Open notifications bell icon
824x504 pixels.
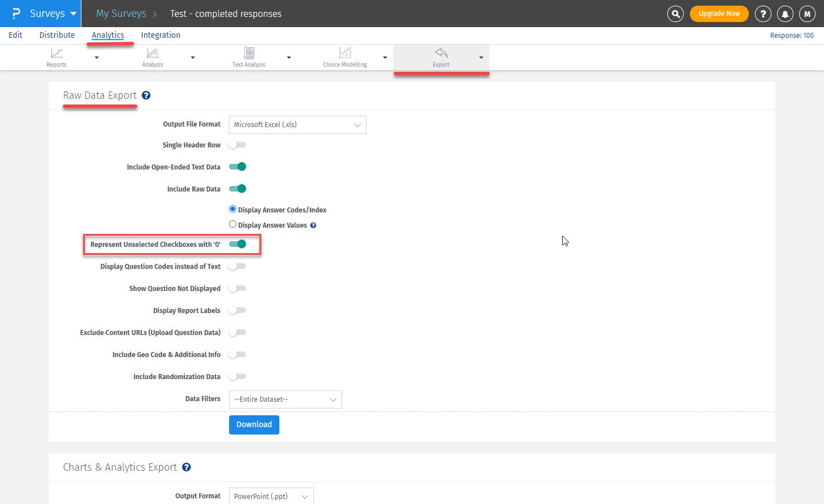tap(785, 14)
